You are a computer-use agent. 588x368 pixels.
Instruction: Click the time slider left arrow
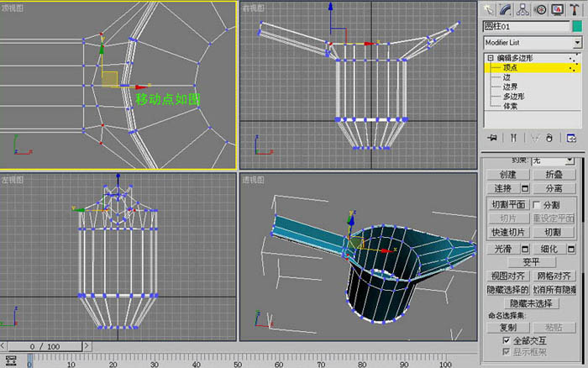click(3, 345)
